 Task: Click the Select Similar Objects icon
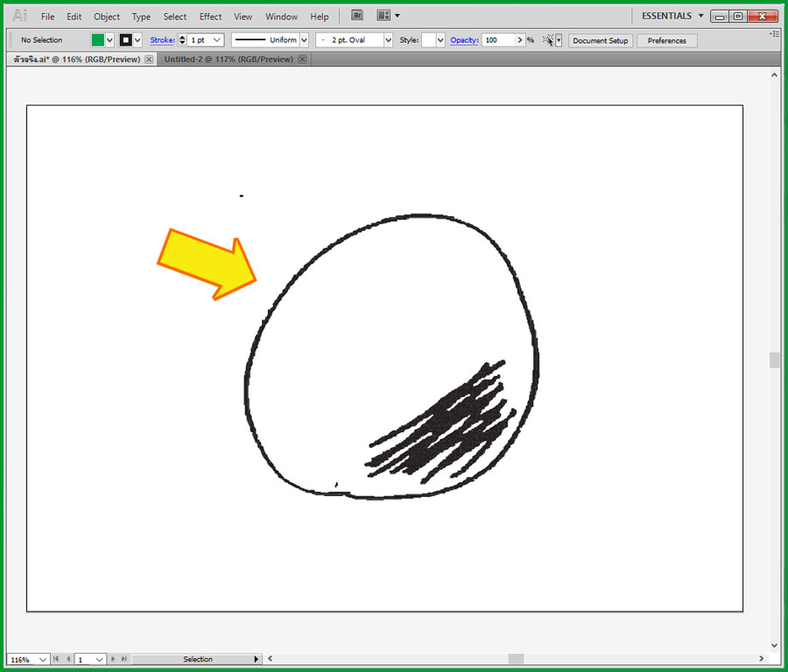548,39
